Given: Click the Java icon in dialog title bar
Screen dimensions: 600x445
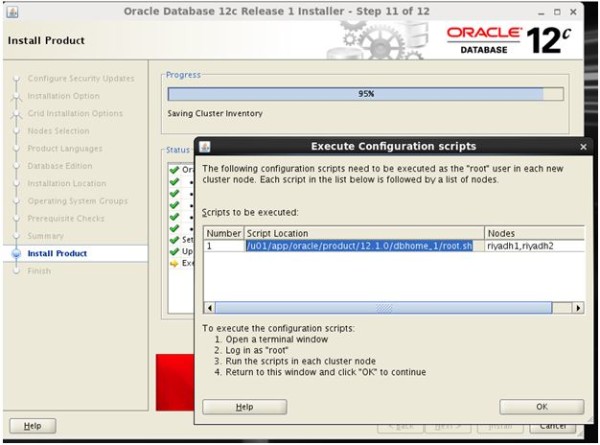Looking at the screenshot, I should click(x=205, y=147).
